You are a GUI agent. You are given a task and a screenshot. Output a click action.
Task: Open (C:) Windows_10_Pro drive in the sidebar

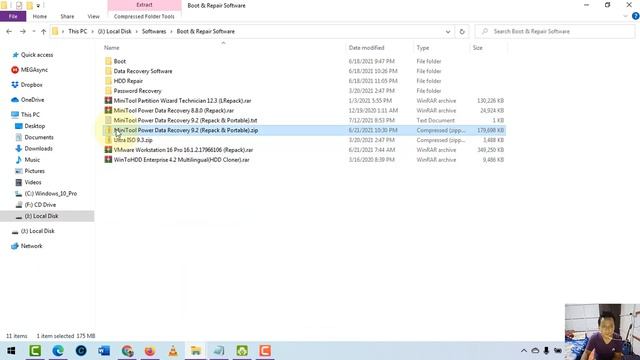(51, 193)
